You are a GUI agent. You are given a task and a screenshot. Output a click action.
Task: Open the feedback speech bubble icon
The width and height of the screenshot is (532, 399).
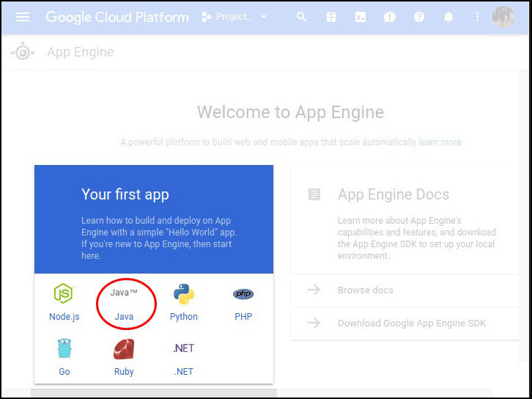[x=390, y=17]
